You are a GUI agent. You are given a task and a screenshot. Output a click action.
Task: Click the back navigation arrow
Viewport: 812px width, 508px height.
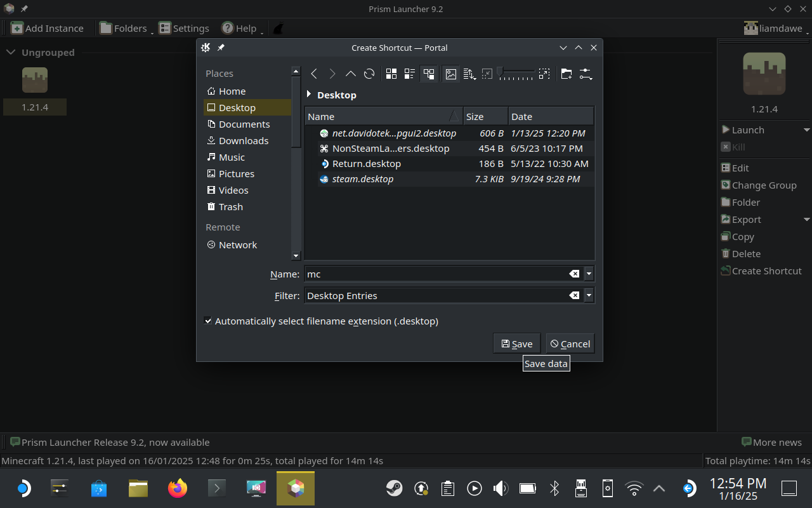[314, 74]
